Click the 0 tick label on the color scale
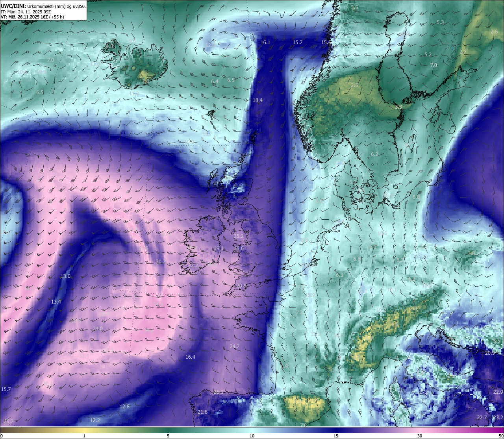The image size is (504, 439). [x=2, y=436]
